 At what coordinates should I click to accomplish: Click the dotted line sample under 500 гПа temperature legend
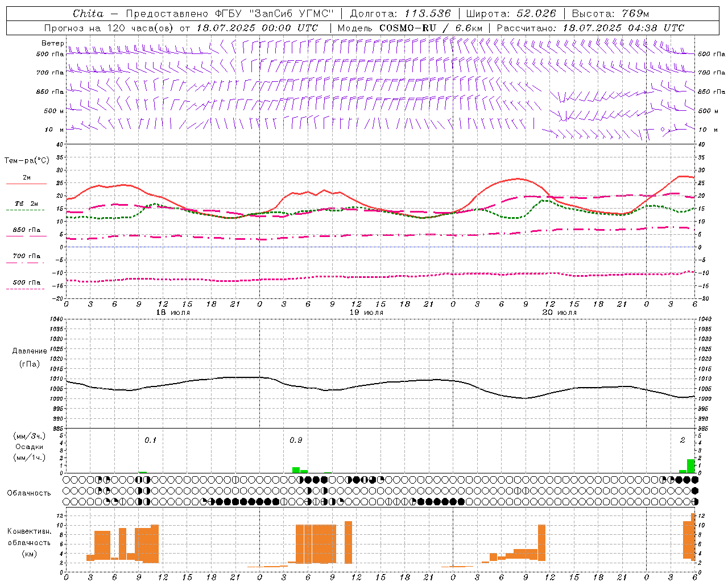point(25,289)
